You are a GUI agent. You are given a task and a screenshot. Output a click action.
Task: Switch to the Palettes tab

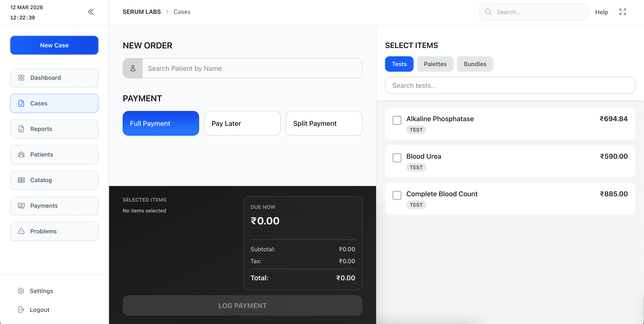point(435,64)
